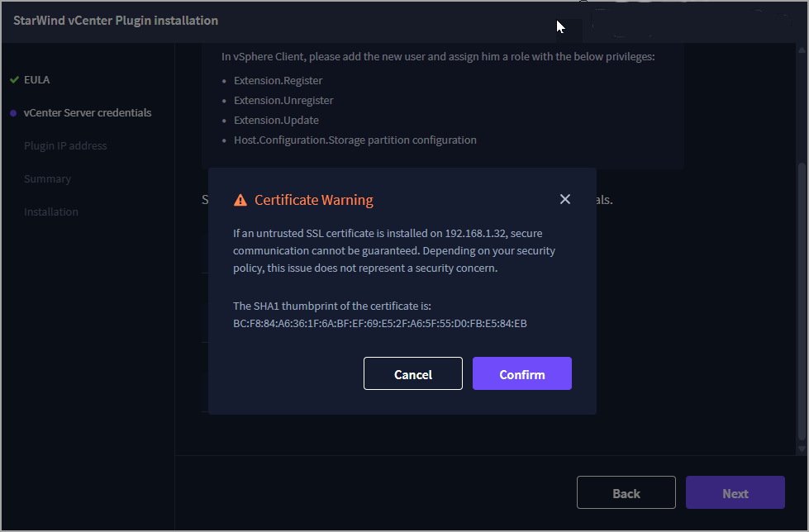Open the Summary step

[47, 179]
